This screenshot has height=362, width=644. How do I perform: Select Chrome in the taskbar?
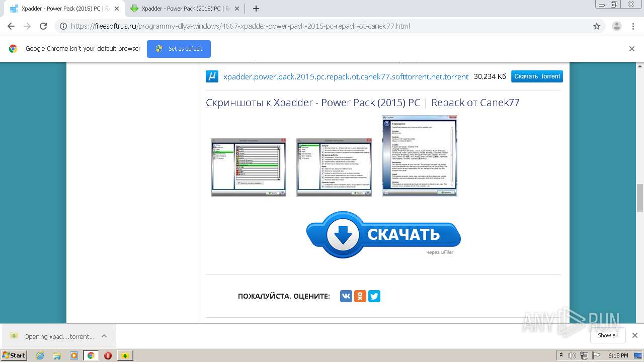click(x=91, y=355)
